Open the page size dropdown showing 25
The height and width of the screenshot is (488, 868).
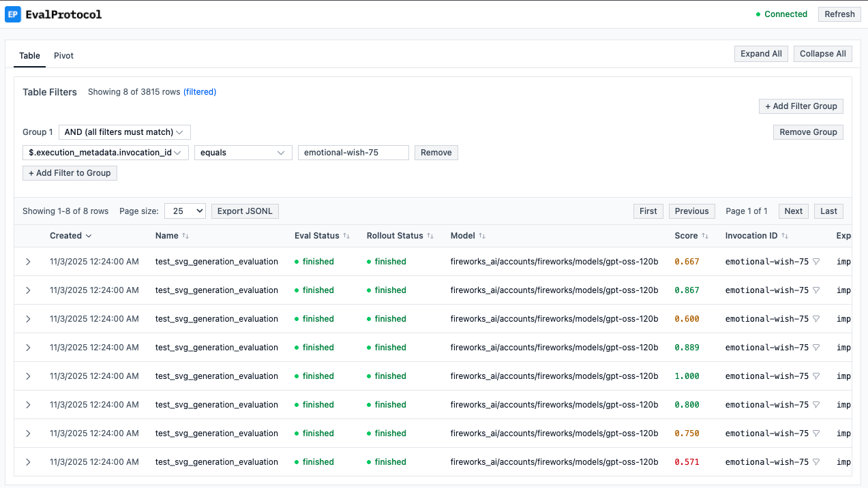click(x=184, y=211)
